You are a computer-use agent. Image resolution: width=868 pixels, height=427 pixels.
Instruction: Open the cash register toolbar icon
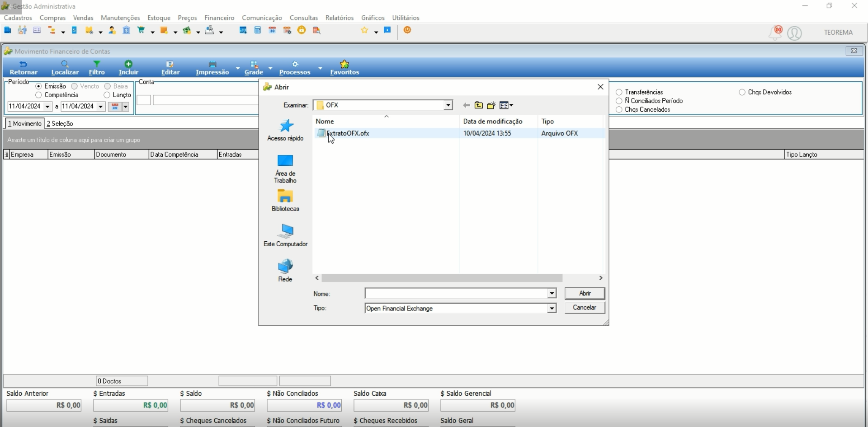click(209, 30)
